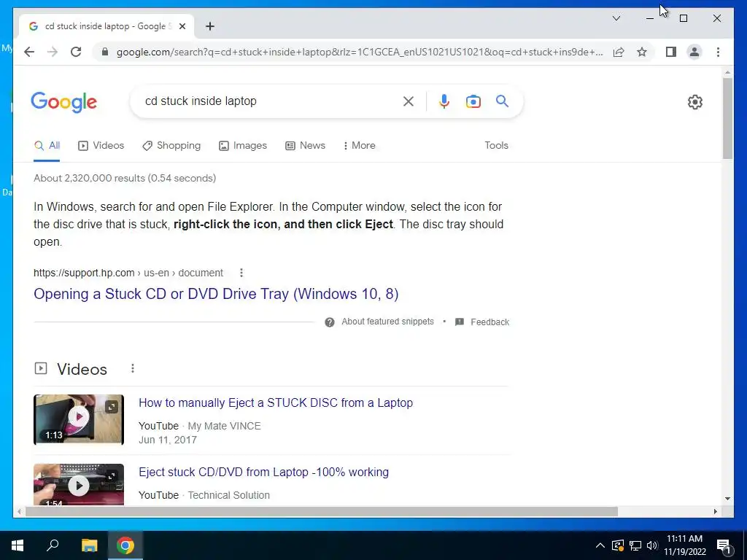Click the blue magnifier search button
The width and height of the screenshot is (747, 560).
pyautogui.click(x=502, y=101)
